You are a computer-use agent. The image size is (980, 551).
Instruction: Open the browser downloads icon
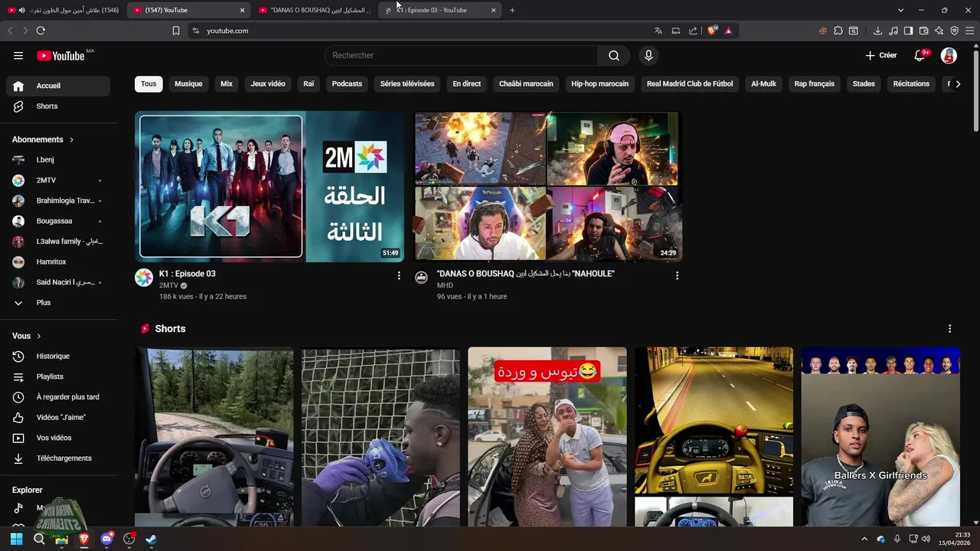(x=877, y=31)
